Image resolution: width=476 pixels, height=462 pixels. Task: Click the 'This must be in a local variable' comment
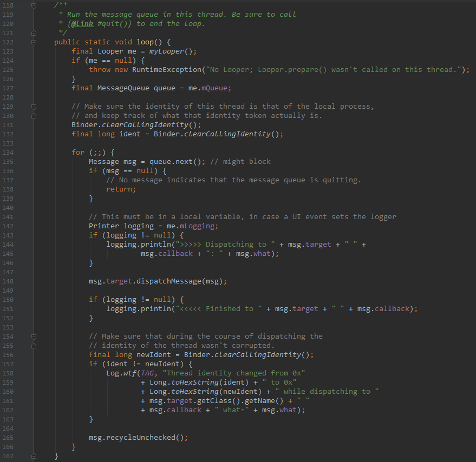coord(243,216)
